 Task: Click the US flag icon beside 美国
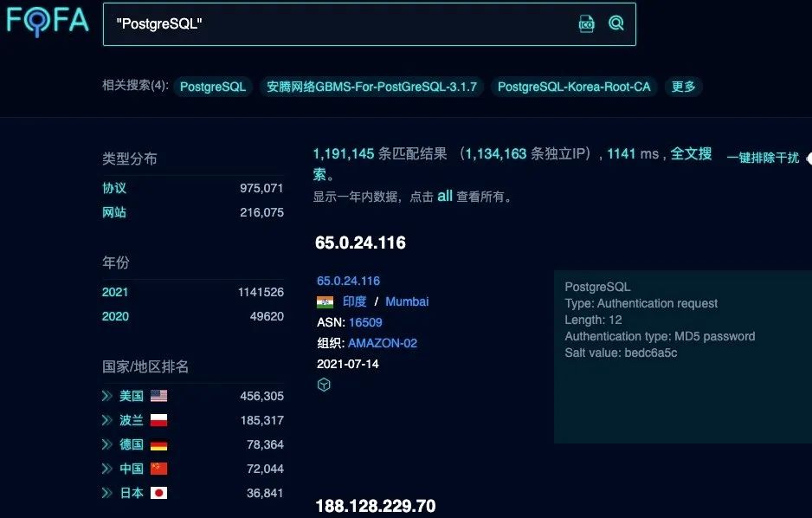(x=158, y=396)
